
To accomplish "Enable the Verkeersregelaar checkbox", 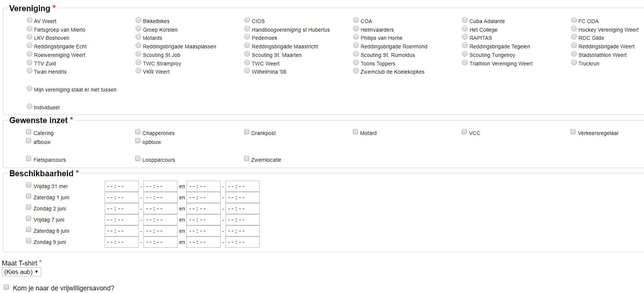I will pyautogui.click(x=573, y=132).
